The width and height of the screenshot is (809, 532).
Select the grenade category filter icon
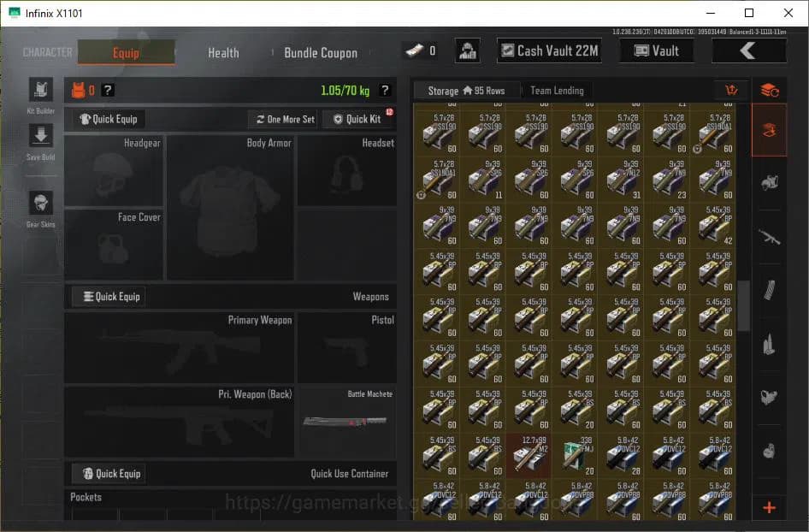coord(769,449)
